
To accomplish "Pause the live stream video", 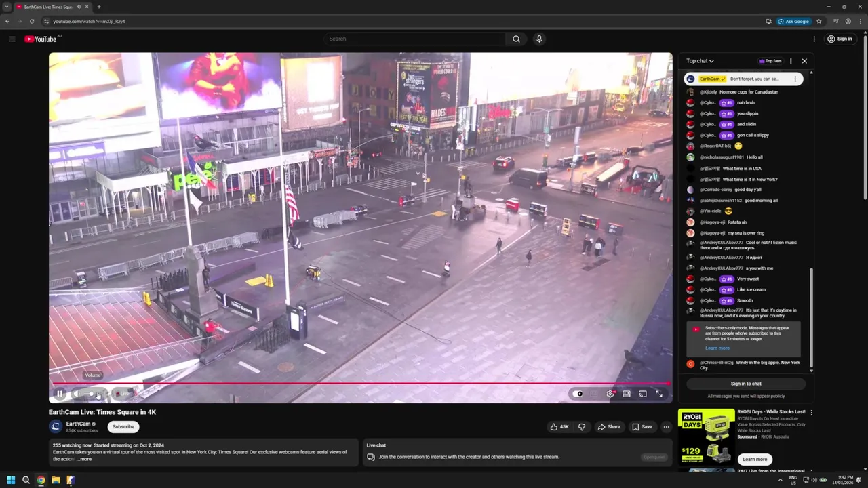I will (x=60, y=394).
